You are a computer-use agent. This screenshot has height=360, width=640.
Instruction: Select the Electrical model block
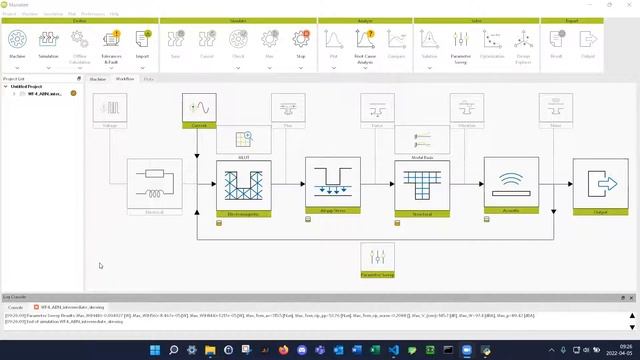pos(155,187)
